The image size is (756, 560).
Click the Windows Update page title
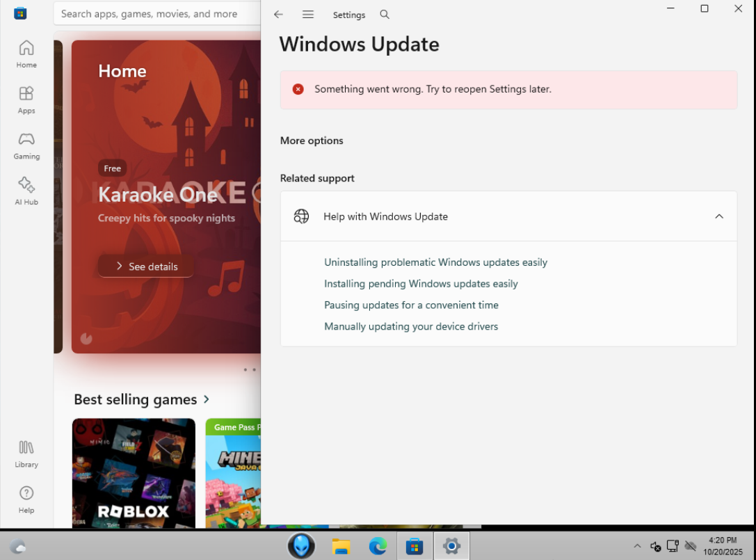pyautogui.click(x=359, y=45)
